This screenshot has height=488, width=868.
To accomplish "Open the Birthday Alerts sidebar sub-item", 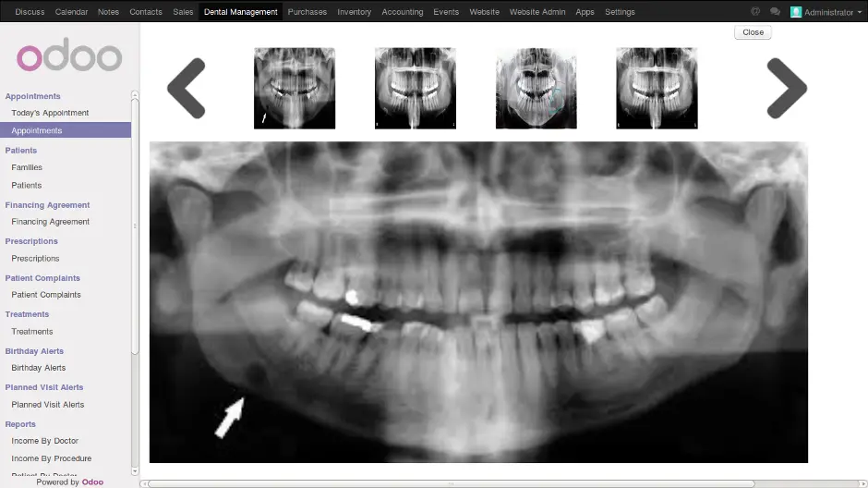I will tap(38, 368).
